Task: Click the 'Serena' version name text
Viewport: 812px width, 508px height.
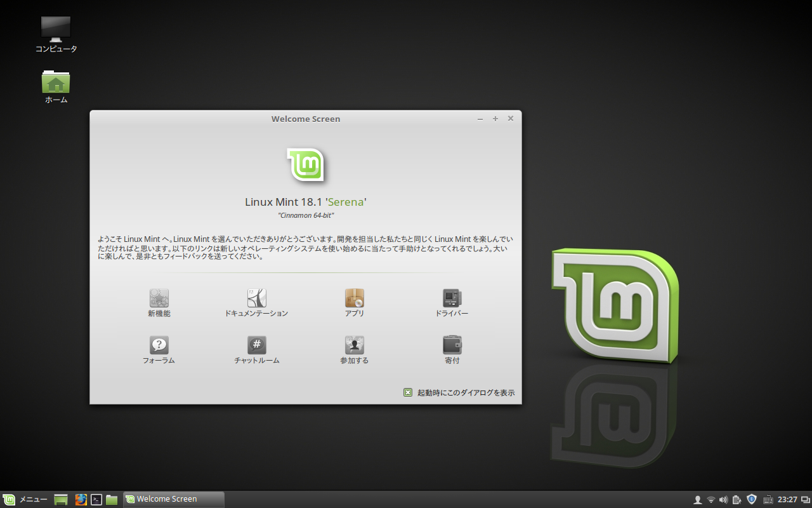Action: pos(346,202)
